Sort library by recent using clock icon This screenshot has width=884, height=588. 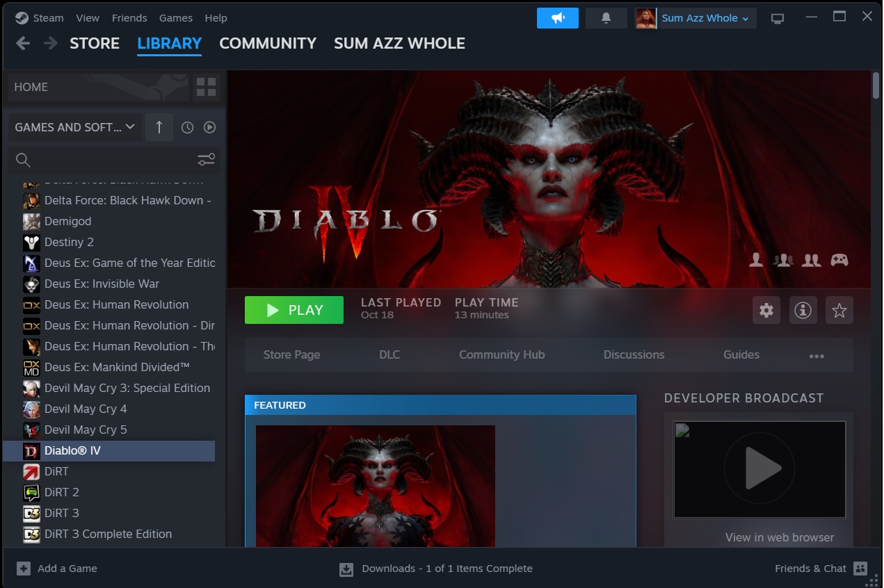(187, 127)
